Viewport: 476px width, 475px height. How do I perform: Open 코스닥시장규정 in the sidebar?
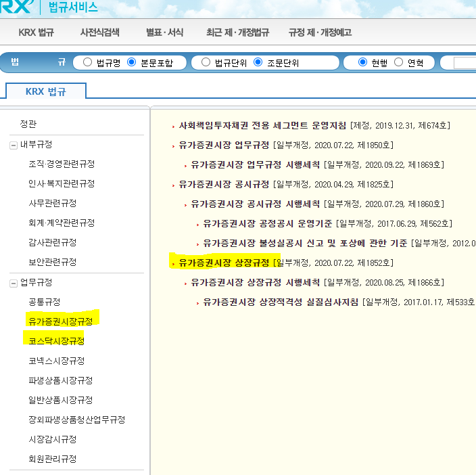coord(57,341)
